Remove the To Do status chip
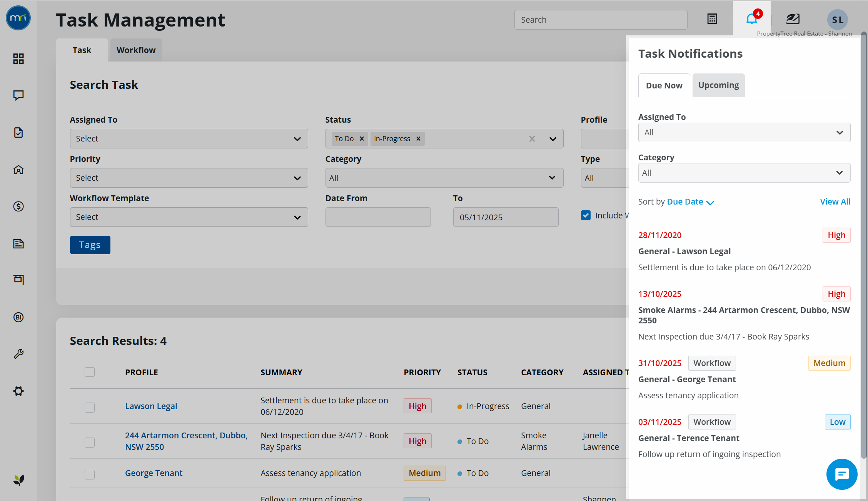This screenshot has width=868, height=501. 362,138
